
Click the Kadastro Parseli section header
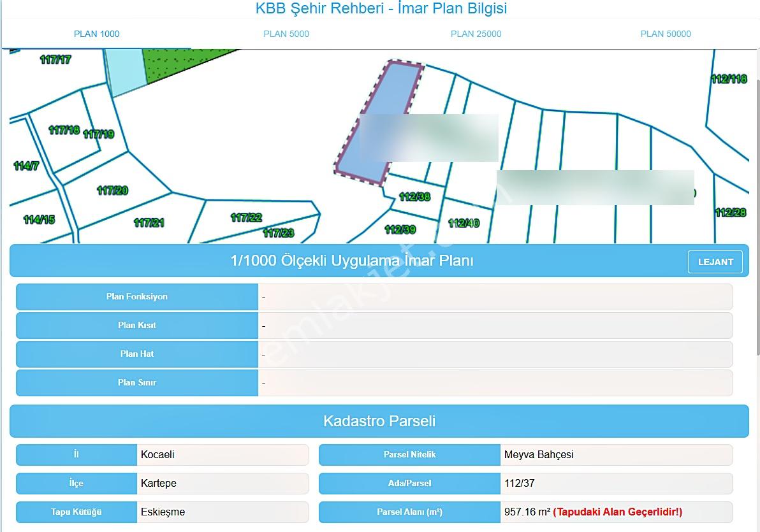[379, 421]
